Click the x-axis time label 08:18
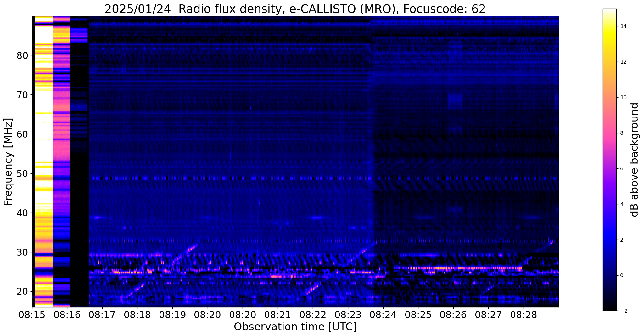This screenshot has height=336, width=644. click(137, 315)
